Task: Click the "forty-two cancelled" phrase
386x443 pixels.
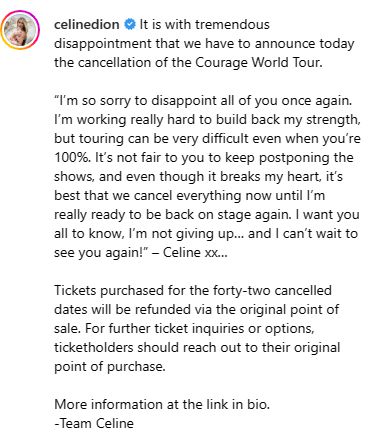Action: (x=272, y=291)
